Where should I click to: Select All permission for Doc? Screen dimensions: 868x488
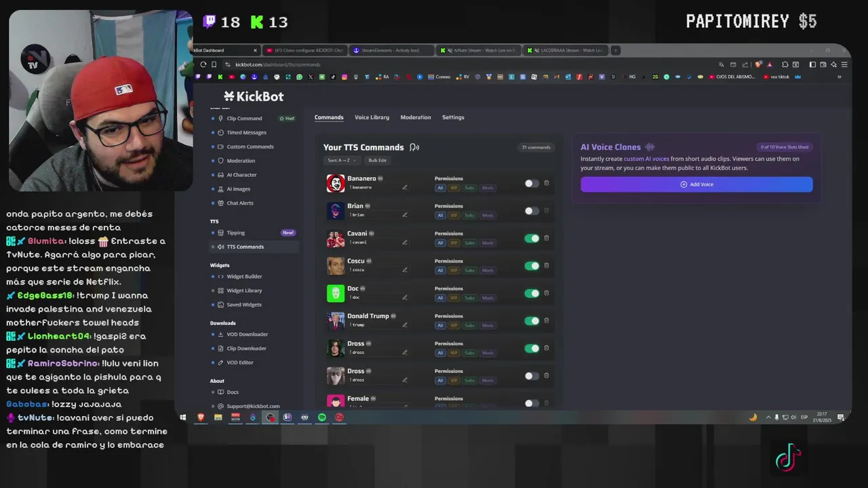tap(440, 298)
